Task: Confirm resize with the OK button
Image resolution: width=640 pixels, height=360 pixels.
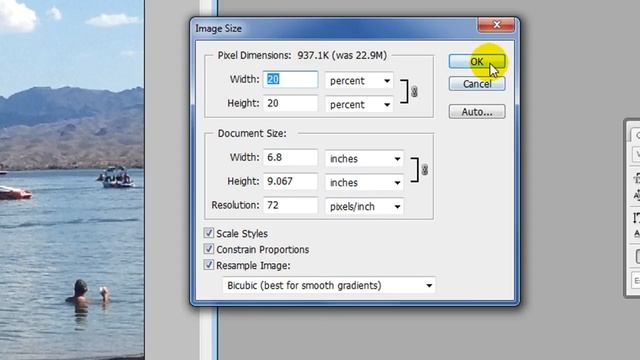Action: click(x=477, y=62)
